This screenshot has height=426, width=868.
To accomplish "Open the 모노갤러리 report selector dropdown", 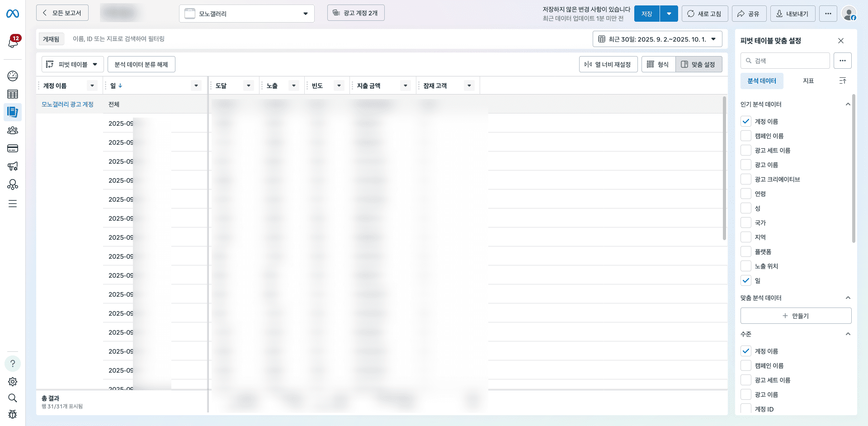I will tap(246, 14).
